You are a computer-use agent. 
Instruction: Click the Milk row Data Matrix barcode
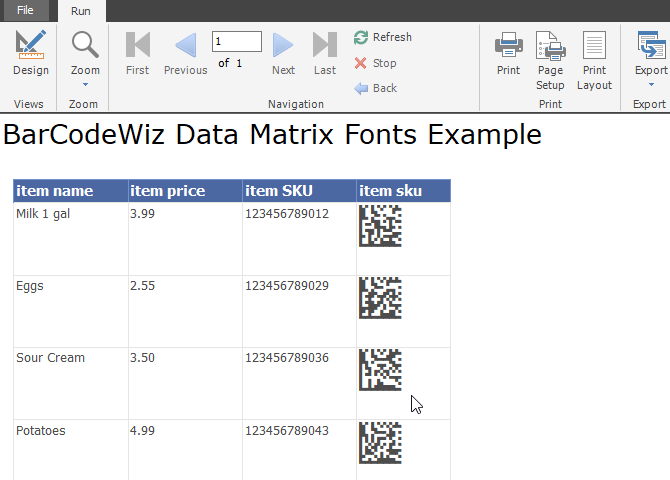coord(380,226)
